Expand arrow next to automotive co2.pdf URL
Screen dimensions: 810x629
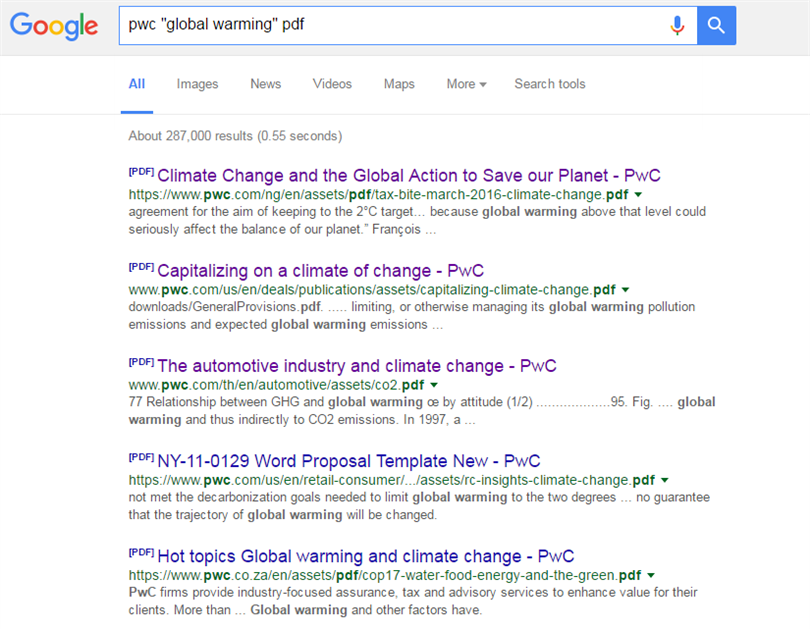point(434,385)
